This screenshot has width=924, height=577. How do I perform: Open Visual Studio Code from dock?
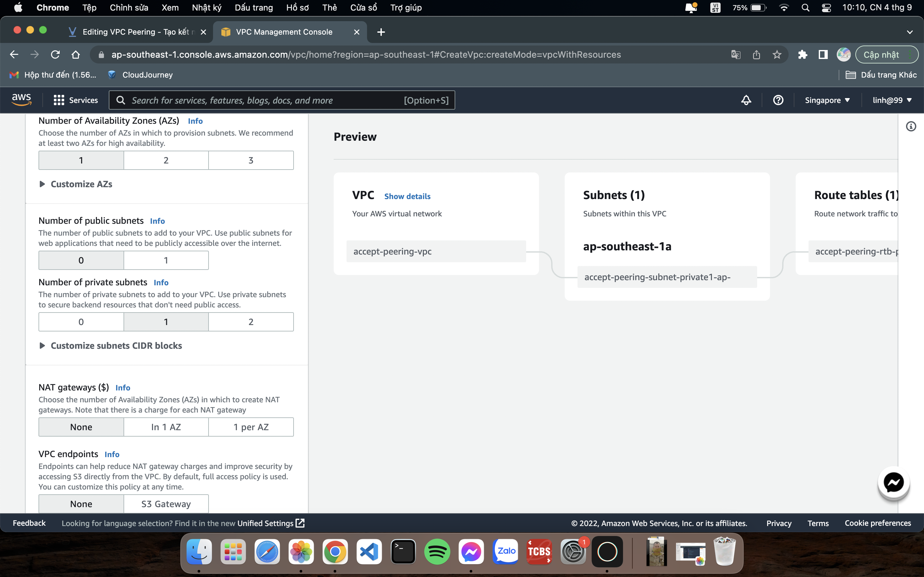369,551
